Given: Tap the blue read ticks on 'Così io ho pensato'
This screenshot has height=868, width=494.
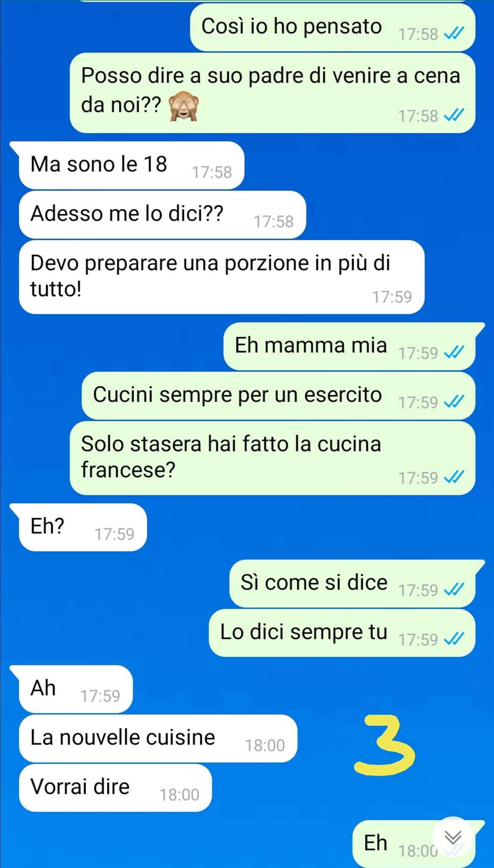Looking at the screenshot, I should (x=454, y=33).
